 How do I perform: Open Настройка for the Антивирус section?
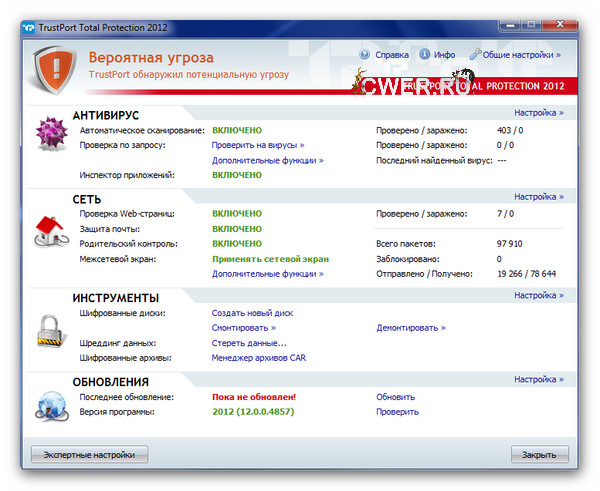pyautogui.click(x=538, y=113)
